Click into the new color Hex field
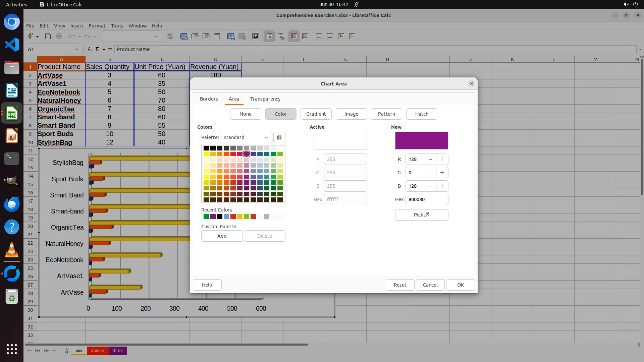Image resolution: width=644 pixels, height=362 pixels. (426, 199)
